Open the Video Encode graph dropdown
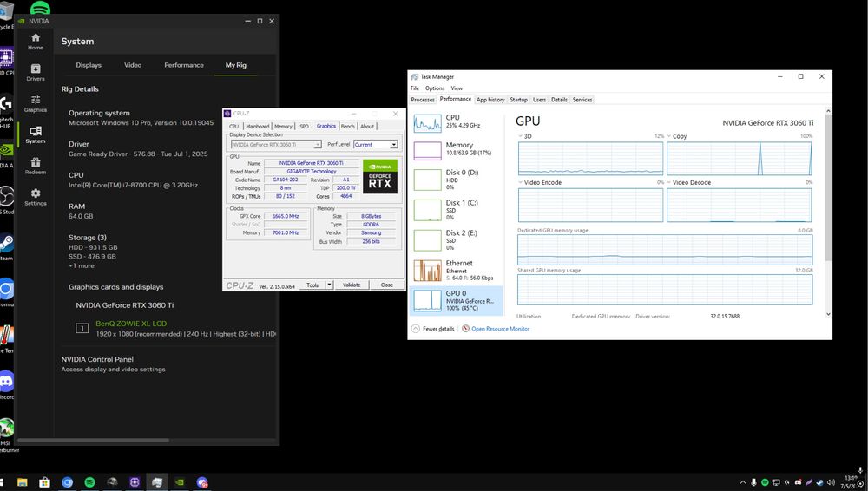868x491 pixels. click(x=520, y=182)
